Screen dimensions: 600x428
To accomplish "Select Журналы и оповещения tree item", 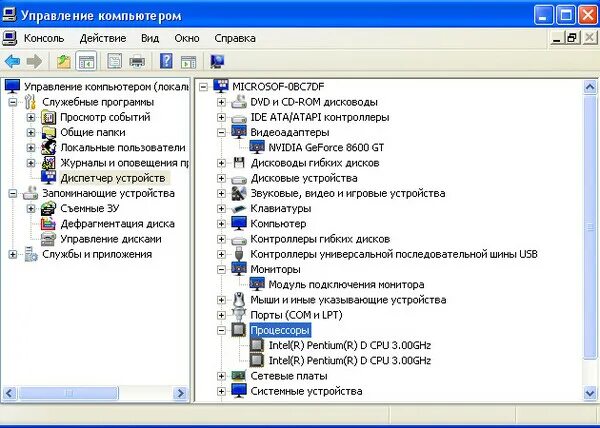I will tap(124, 163).
